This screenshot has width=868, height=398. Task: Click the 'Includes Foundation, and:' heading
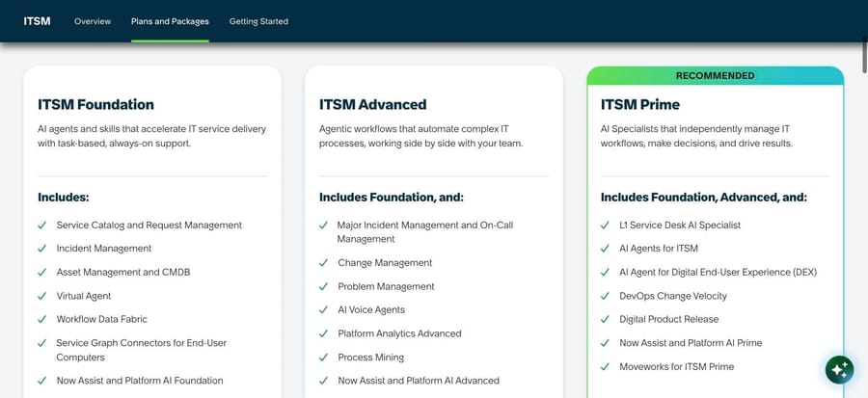pos(392,198)
